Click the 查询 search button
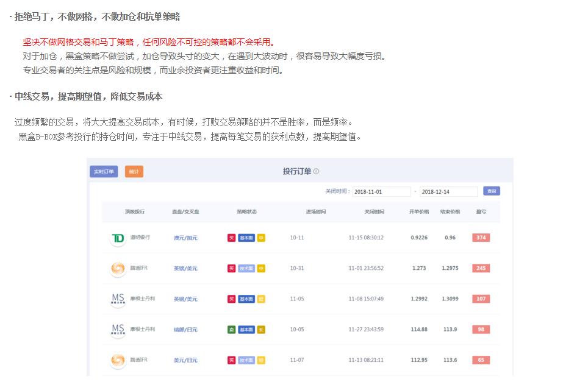 click(491, 191)
